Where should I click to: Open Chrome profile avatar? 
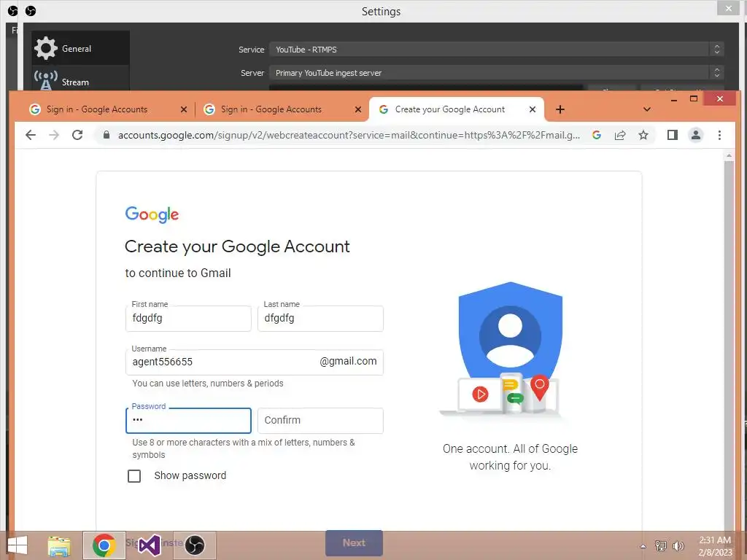[x=695, y=135]
